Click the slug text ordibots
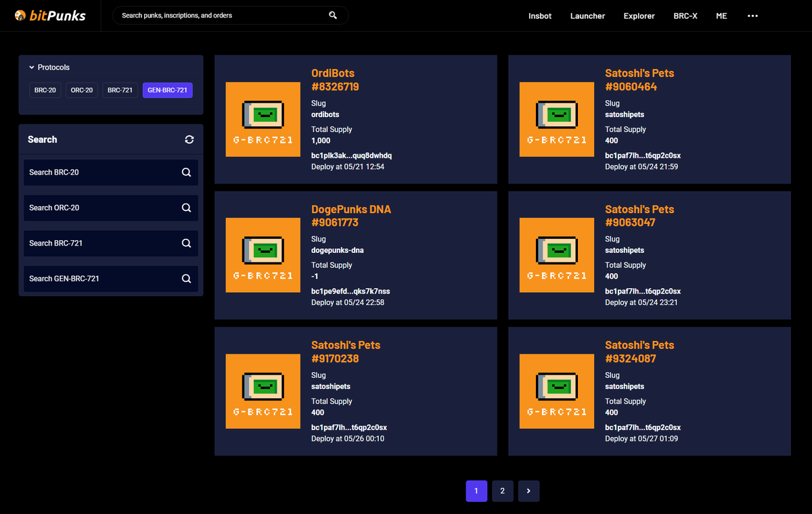The width and height of the screenshot is (812, 514). tap(325, 115)
